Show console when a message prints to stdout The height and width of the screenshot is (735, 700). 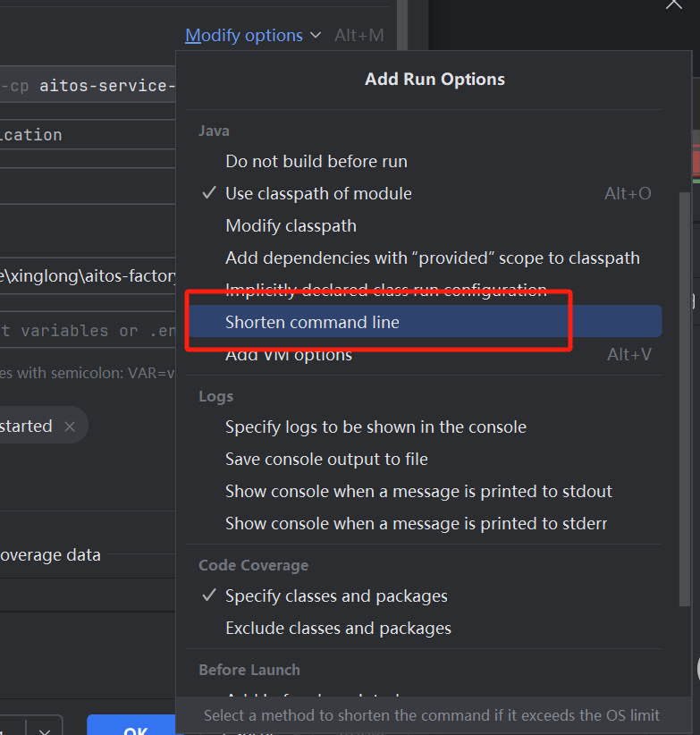(418, 491)
